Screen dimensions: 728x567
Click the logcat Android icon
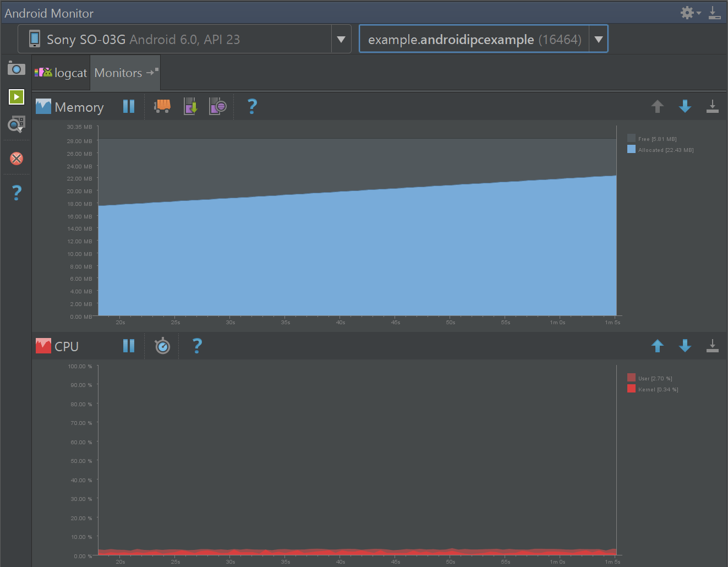43,72
